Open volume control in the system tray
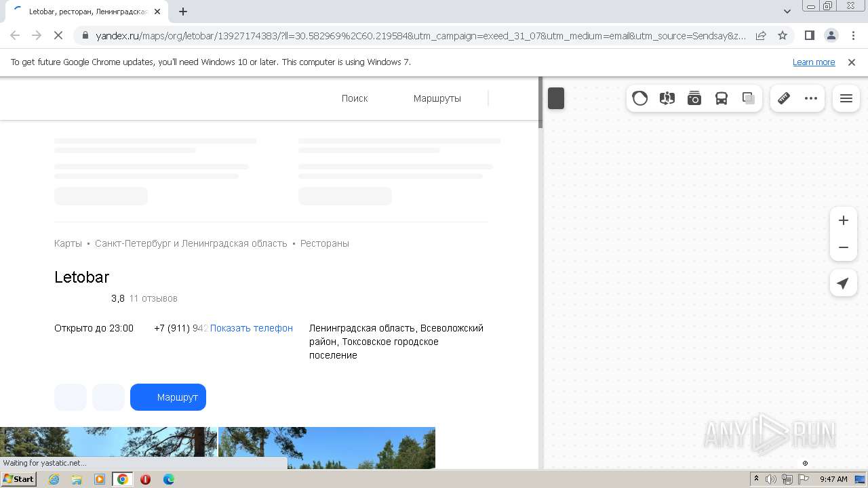868x488 pixels. pos(771,479)
